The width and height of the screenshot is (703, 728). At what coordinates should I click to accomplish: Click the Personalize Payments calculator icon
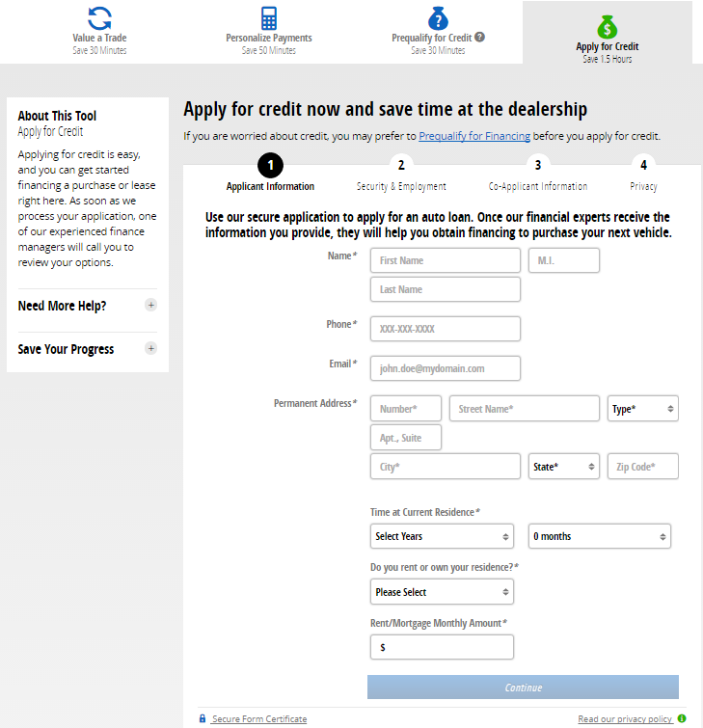click(269, 17)
